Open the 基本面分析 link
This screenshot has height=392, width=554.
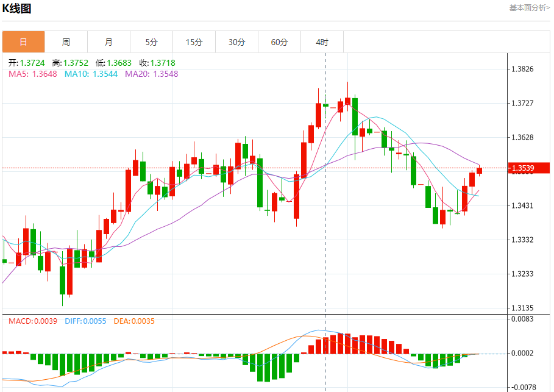coord(529,8)
